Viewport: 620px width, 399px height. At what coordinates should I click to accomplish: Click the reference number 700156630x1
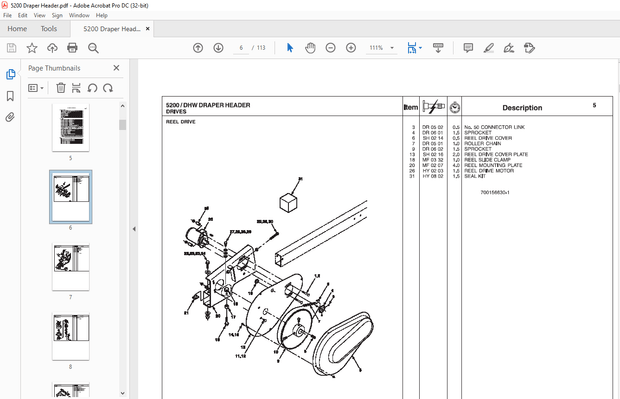pos(495,193)
